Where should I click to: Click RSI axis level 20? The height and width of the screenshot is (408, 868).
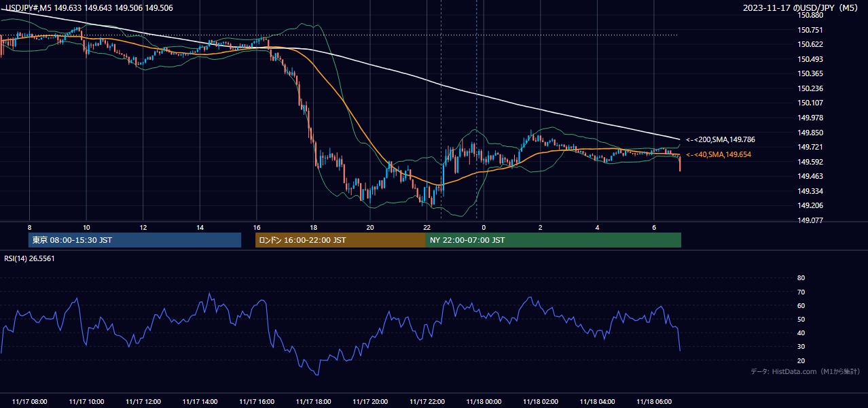pos(801,360)
